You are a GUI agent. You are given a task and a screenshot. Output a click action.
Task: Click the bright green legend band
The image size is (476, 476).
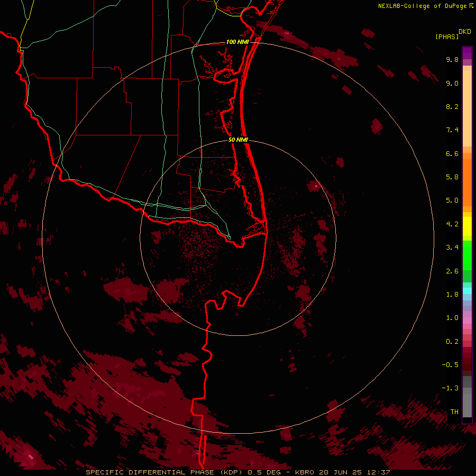tap(467, 255)
